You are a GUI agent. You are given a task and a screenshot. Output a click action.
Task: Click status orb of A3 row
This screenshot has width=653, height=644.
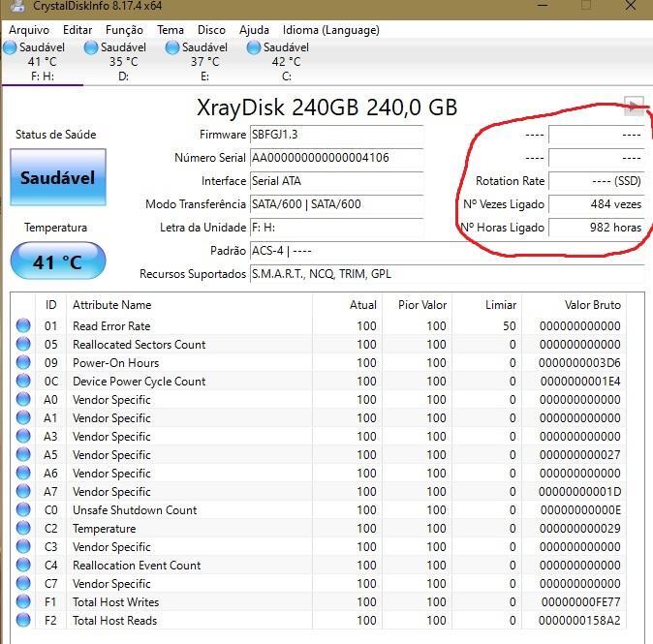(x=23, y=436)
